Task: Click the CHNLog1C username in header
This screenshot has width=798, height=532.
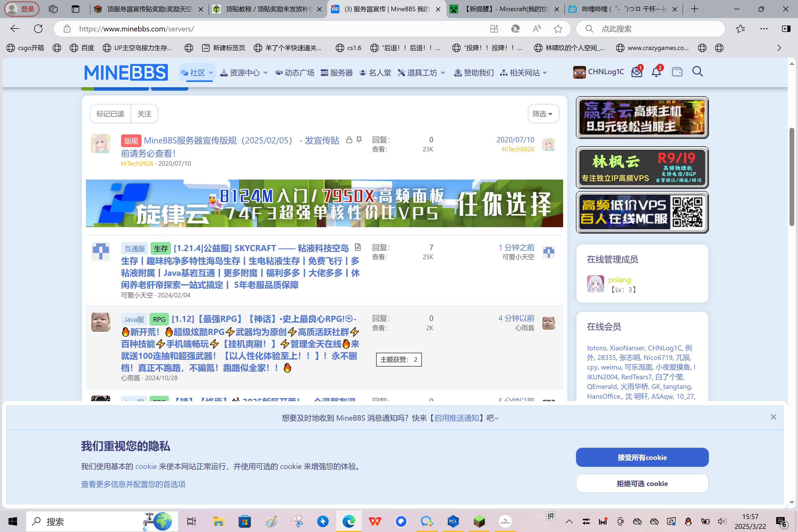Action: point(606,72)
